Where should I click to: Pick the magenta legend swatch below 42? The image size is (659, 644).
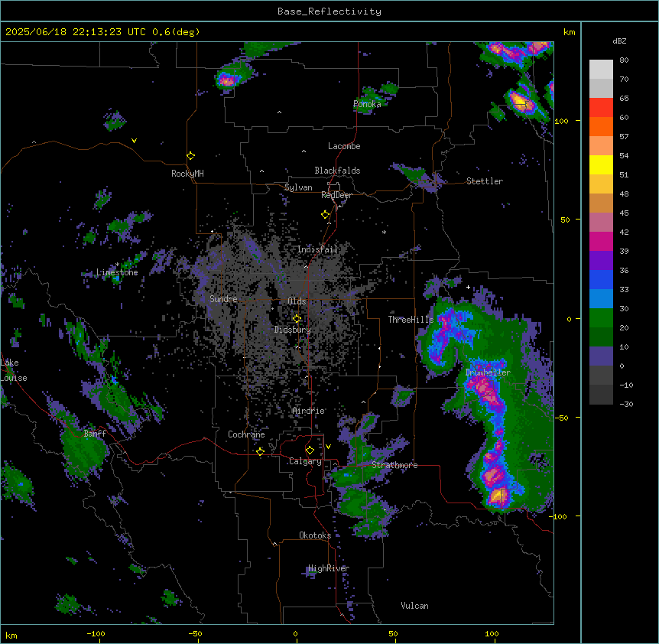pos(601,241)
